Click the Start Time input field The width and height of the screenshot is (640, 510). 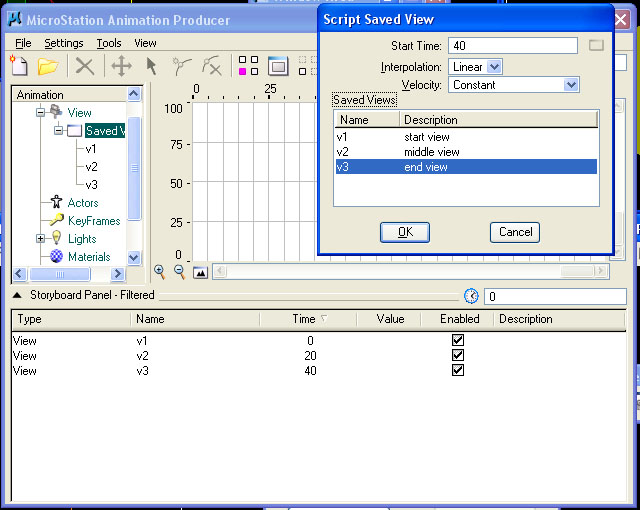point(513,45)
